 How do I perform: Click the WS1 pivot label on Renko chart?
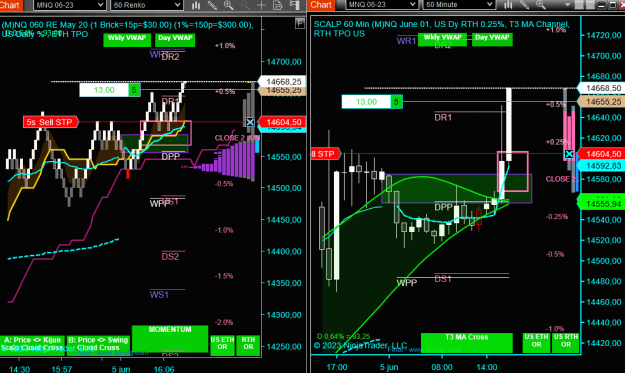pyautogui.click(x=159, y=295)
